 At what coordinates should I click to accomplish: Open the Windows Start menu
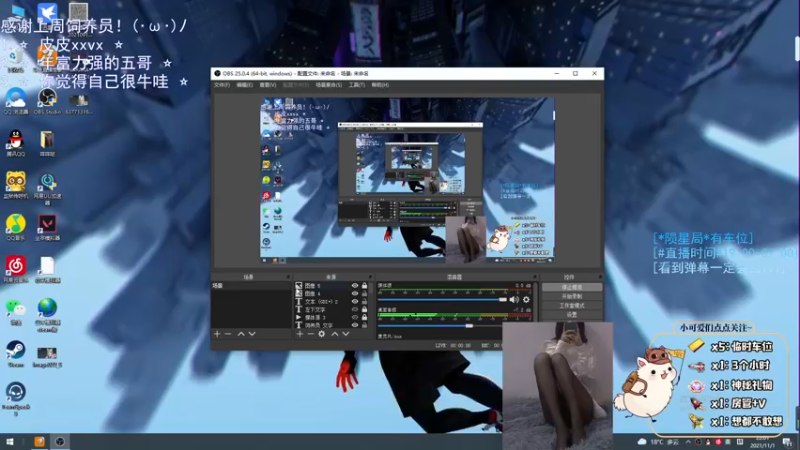click(x=9, y=442)
